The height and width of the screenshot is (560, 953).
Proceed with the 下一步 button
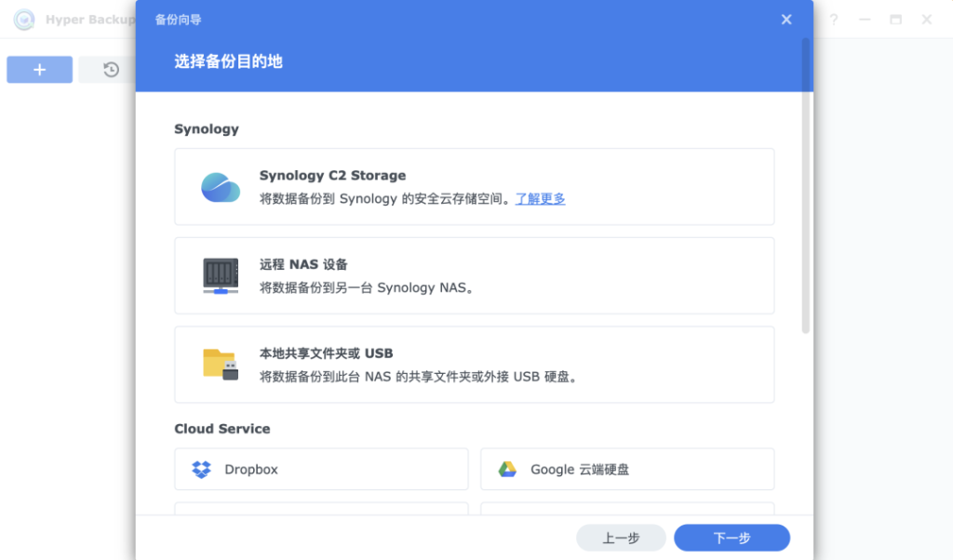coord(732,538)
